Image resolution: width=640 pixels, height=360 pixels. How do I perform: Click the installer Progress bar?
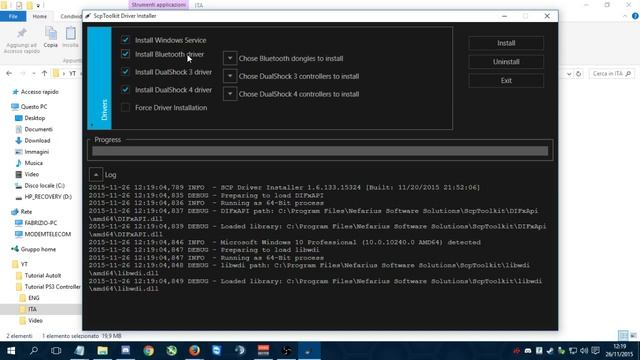pos(320,151)
